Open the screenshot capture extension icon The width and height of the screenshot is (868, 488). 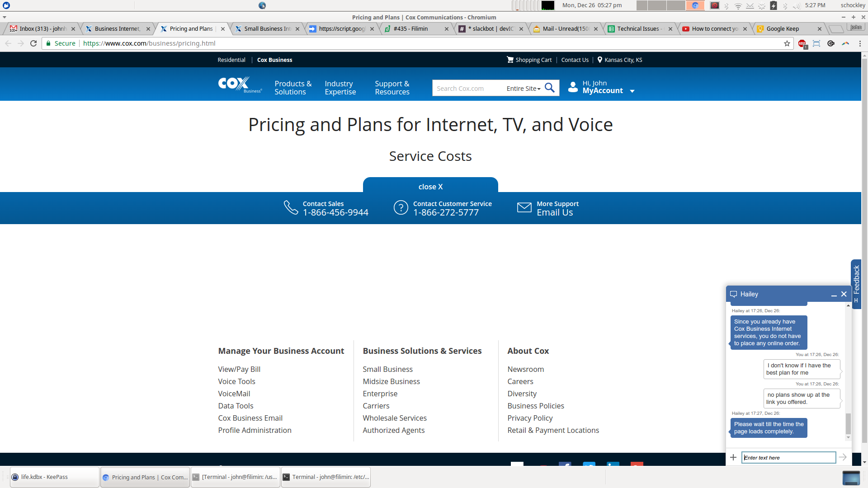click(816, 43)
